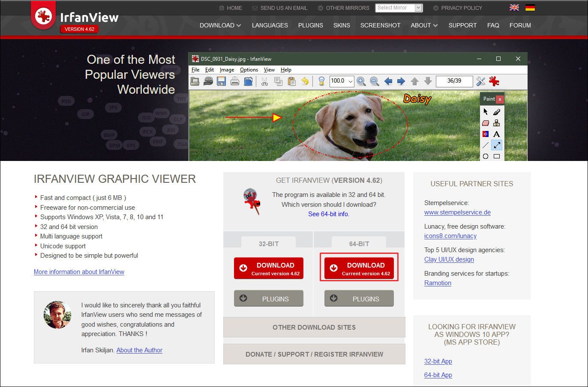Go to previous image with blue left arrow
The image size is (588, 387).
388,81
